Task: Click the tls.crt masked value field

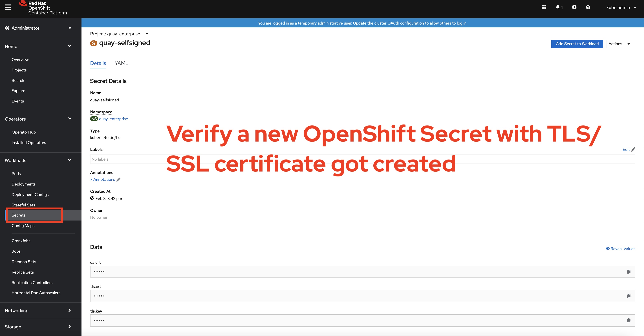Action: pos(363,296)
